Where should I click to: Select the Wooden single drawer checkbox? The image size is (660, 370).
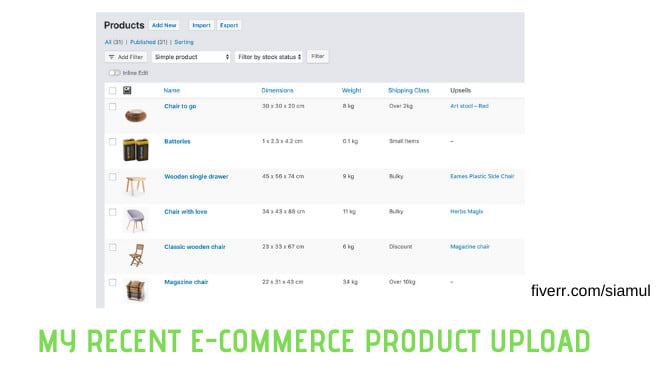tap(112, 177)
